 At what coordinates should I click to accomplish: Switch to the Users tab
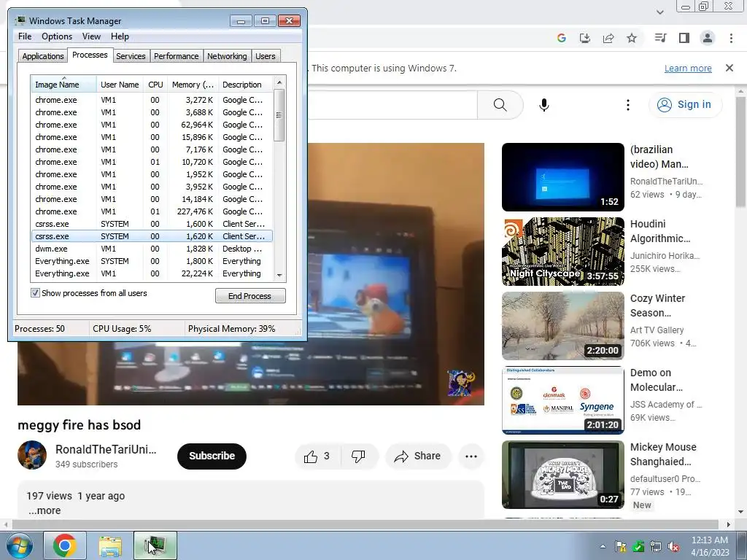266,56
